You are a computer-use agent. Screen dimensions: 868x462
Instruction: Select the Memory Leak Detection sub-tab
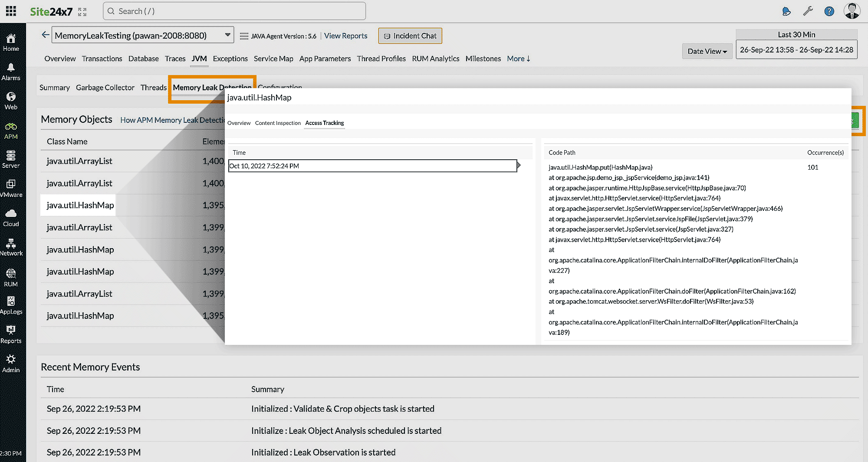click(212, 88)
